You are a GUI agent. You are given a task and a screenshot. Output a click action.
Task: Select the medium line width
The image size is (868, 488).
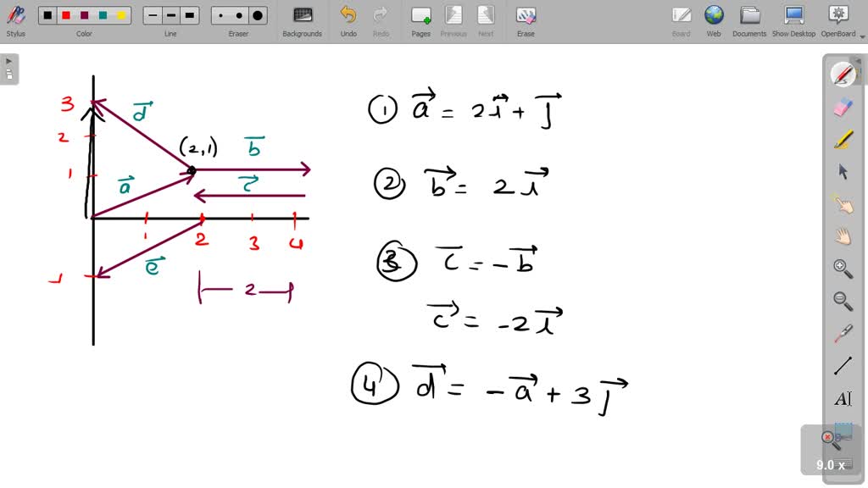(170, 14)
